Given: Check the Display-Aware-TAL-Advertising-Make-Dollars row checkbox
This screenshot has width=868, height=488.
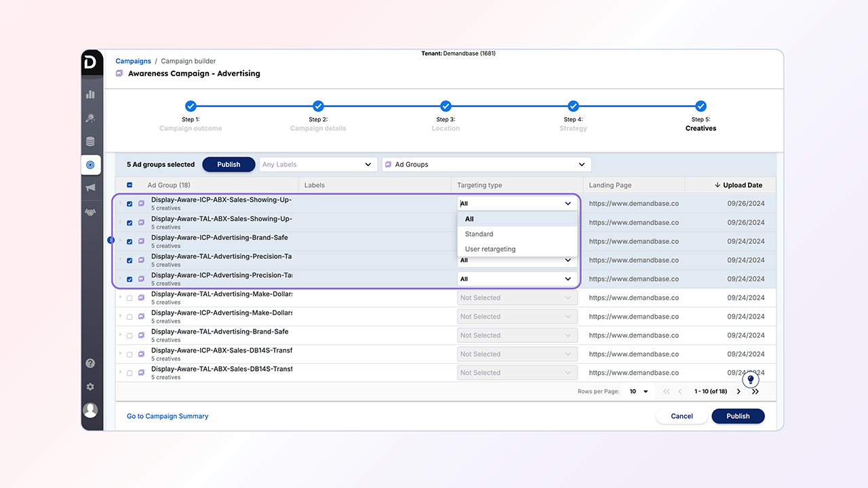Looking at the screenshot, I should [x=130, y=298].
